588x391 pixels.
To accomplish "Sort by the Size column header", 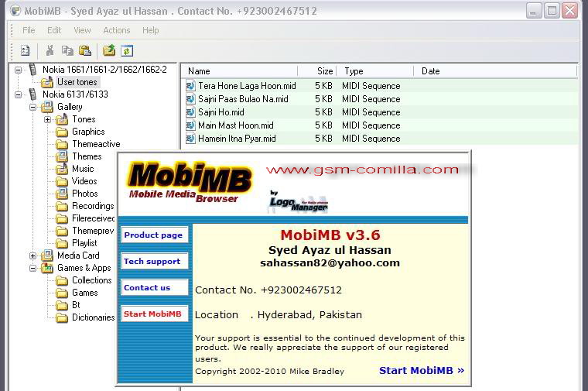I will click(317, 71).
